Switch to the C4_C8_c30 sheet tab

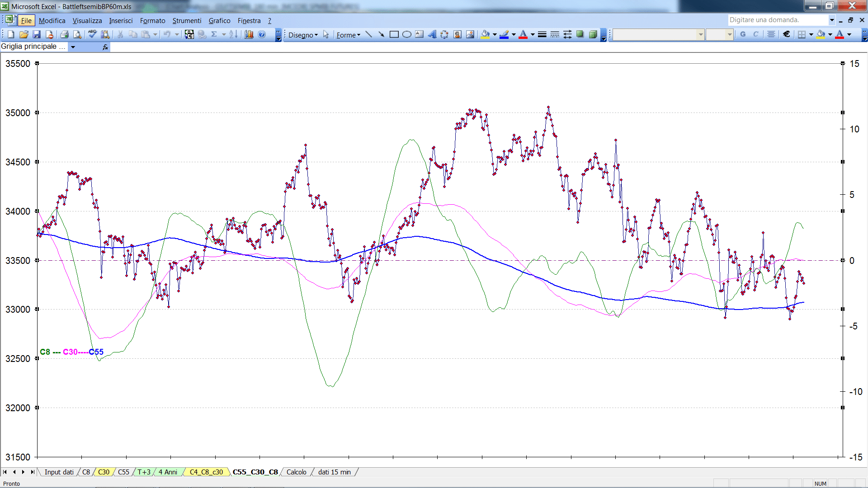(x=206, y=472)
